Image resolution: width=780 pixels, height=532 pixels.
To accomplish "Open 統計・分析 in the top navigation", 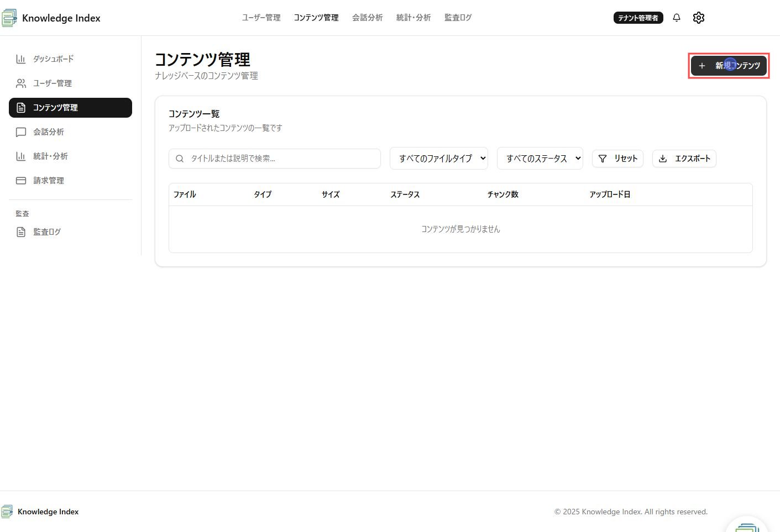I will click(413, 18).
